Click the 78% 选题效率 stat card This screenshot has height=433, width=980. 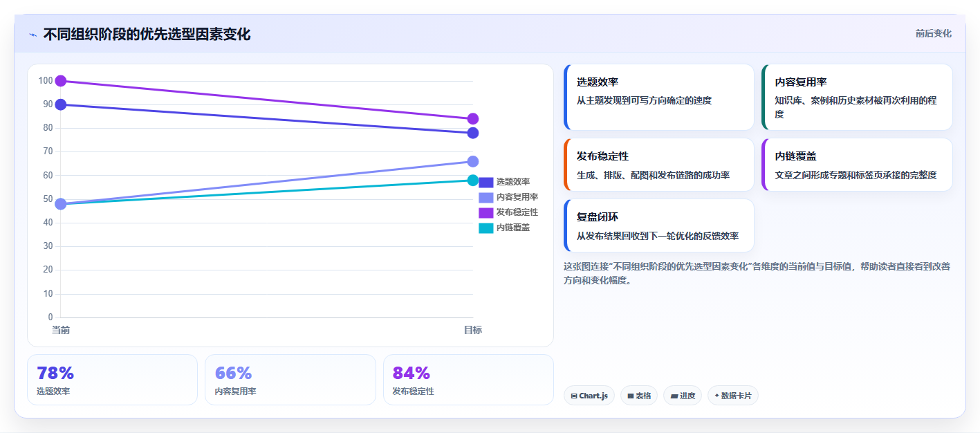112,380
